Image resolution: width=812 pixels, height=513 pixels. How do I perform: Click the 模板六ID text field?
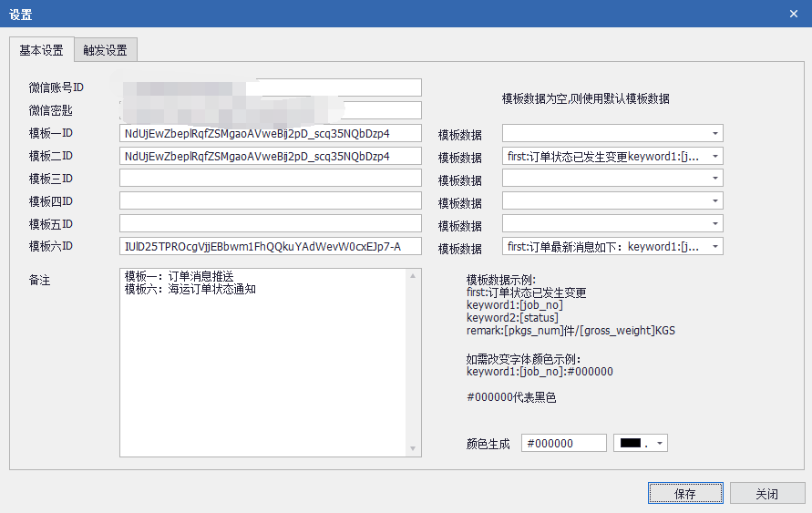(270, 247)
